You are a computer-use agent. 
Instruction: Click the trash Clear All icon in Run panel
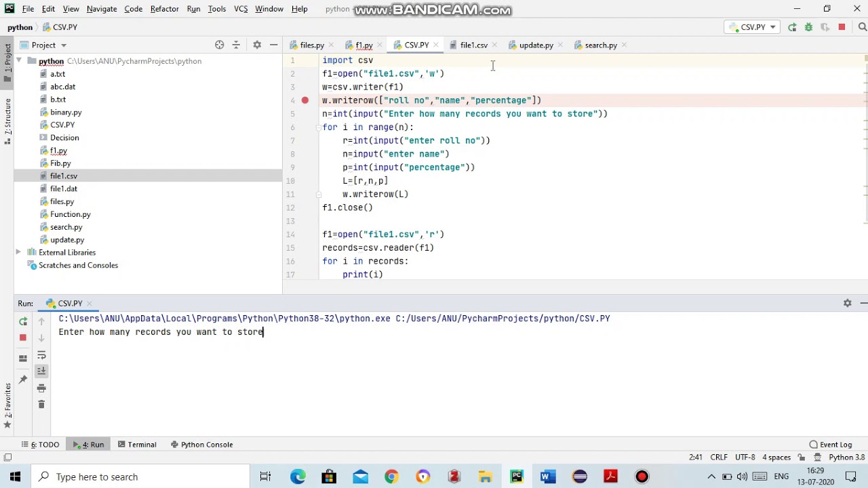coord(41,405)
